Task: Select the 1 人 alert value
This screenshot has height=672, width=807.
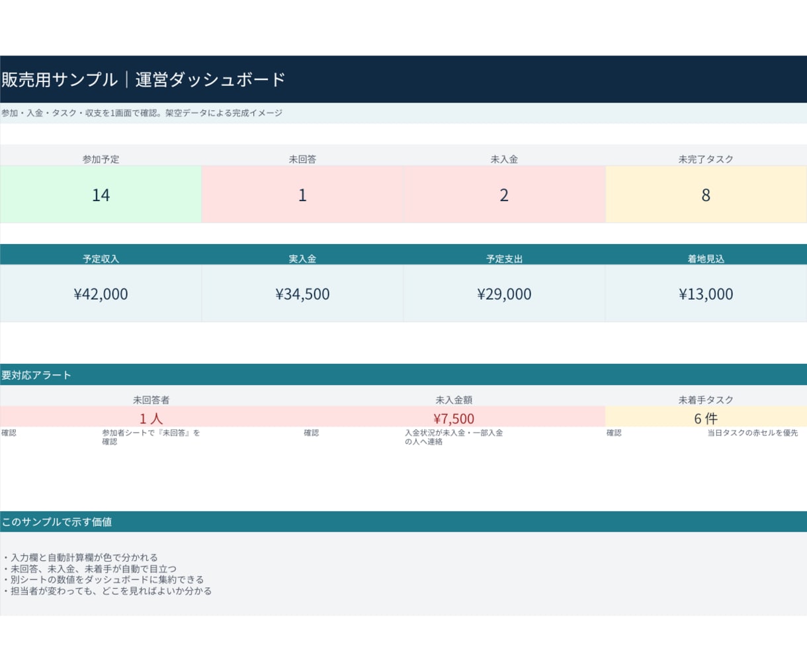Action: (x=151, y=418)
